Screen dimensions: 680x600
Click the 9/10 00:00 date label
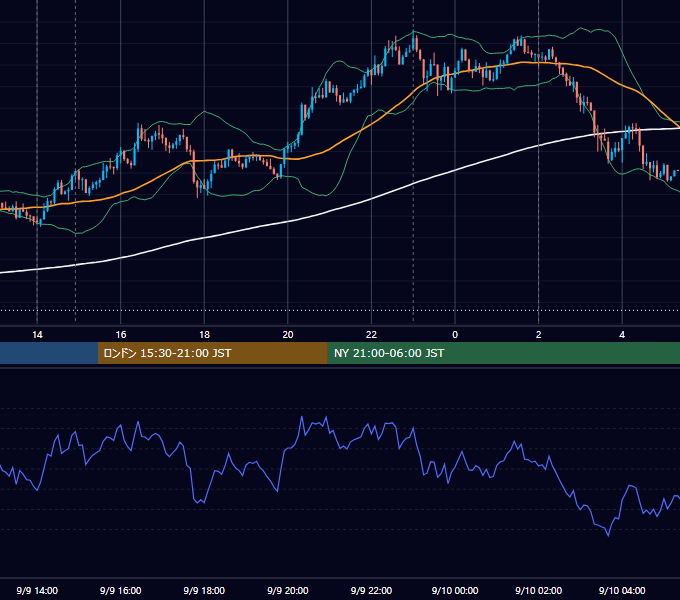tap(455, 590)
